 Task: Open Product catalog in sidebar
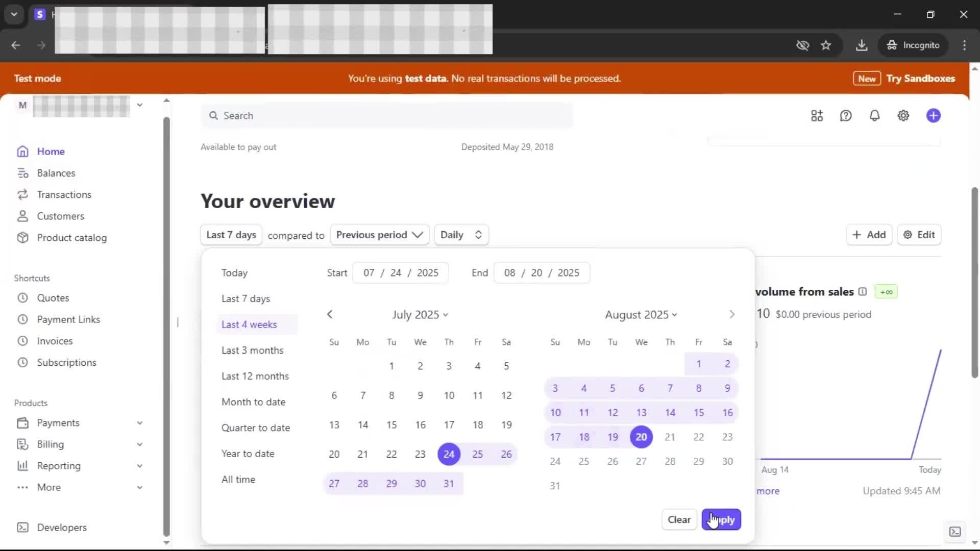(71, 238)
